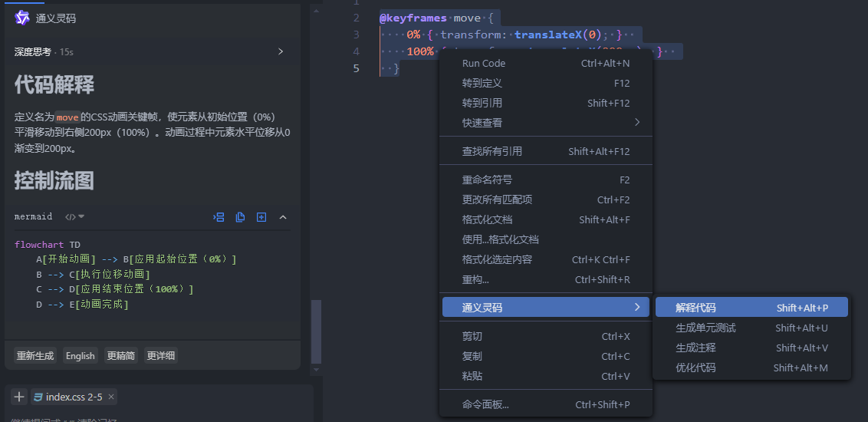Choose Run Code in the context menu

coord(546,63)
